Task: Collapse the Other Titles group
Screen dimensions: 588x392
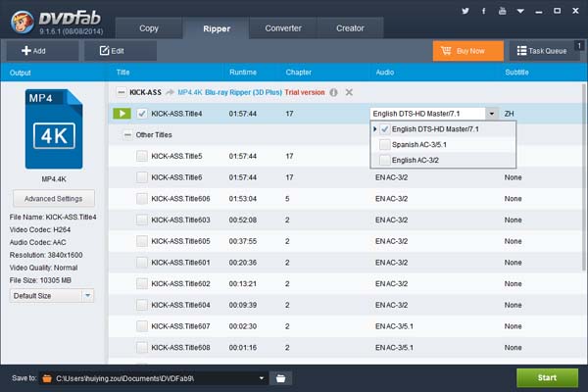Action: point(127,134)
